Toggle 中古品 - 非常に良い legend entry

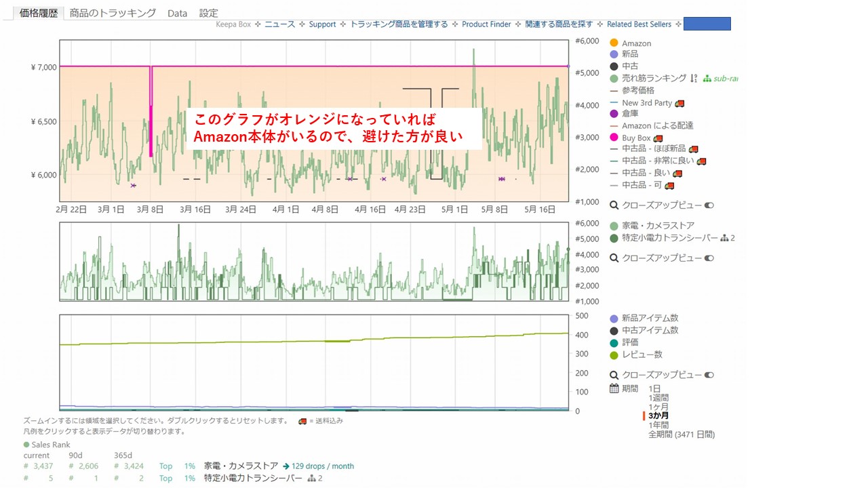(x=652, y=161)
